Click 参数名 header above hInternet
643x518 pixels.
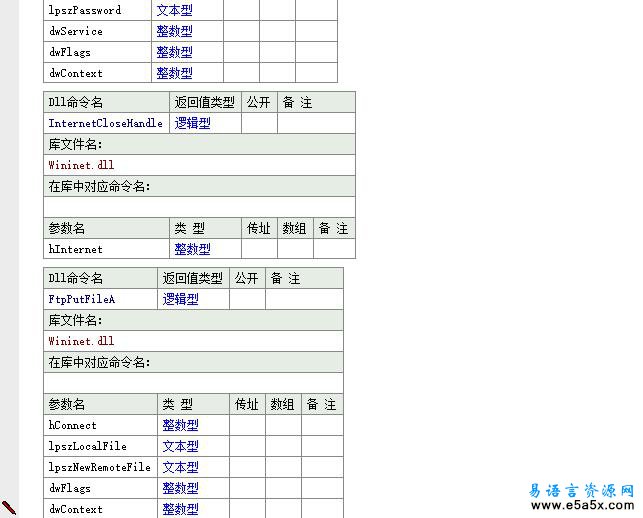(x=66, y=228)
